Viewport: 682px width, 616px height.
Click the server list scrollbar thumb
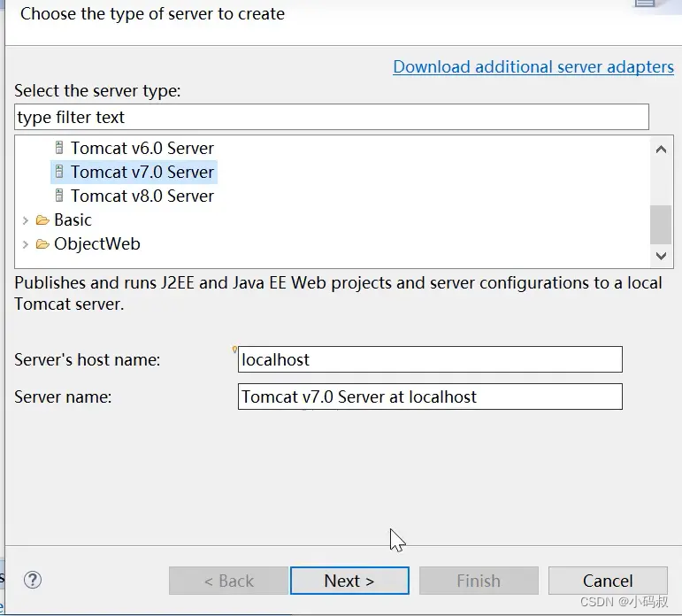[661, 225]
